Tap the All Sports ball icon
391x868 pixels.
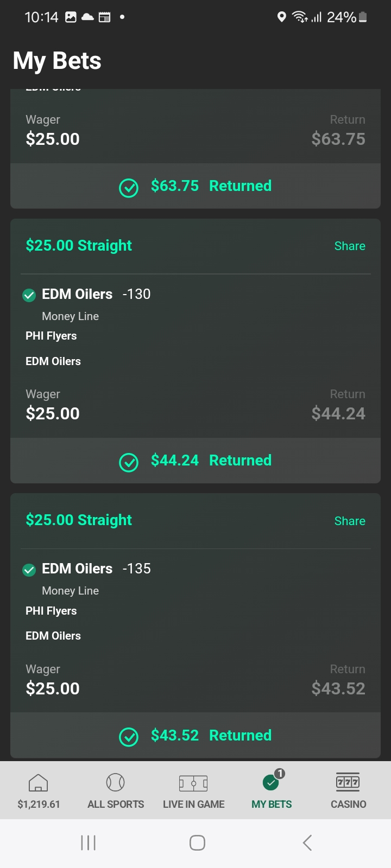116,782
